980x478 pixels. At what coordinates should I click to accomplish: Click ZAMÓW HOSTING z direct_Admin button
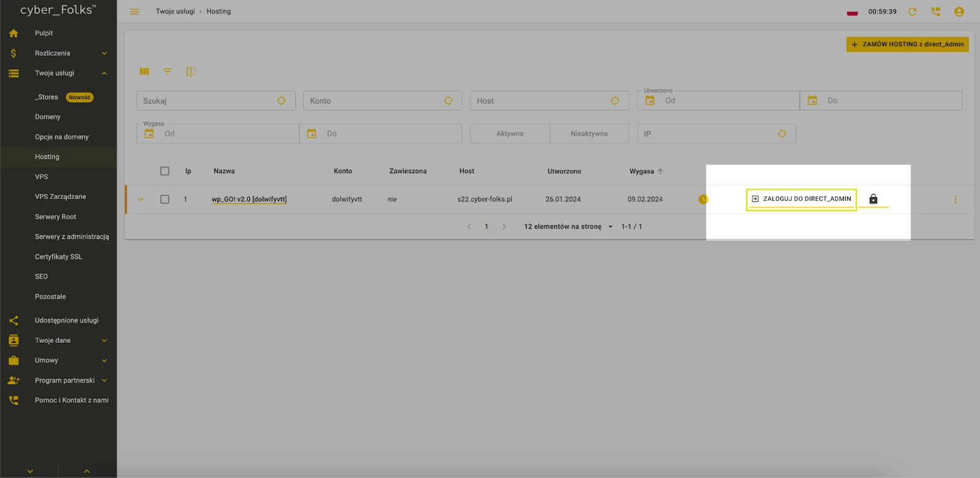tap(907, 44)
